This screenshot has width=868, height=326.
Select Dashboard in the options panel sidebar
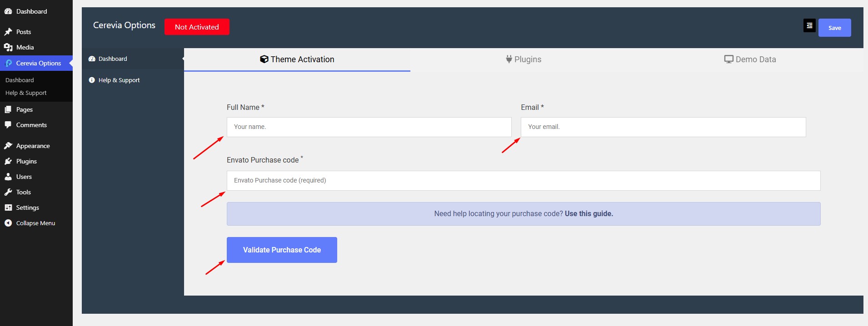[x=133, y=59]
